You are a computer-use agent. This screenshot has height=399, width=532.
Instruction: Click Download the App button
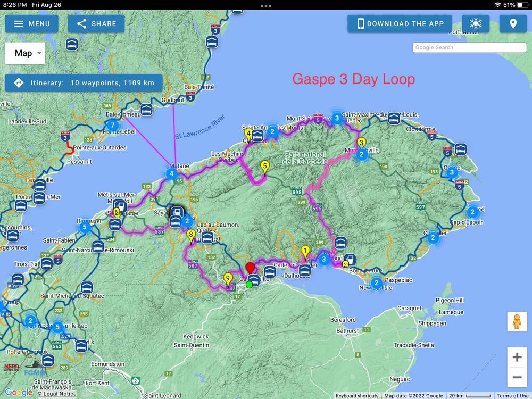coord(400,24)
